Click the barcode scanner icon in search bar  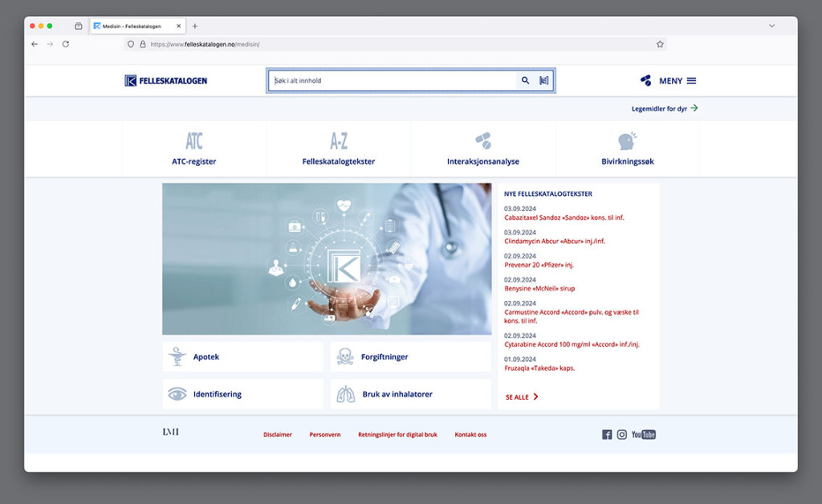click(x=544, y=81)
